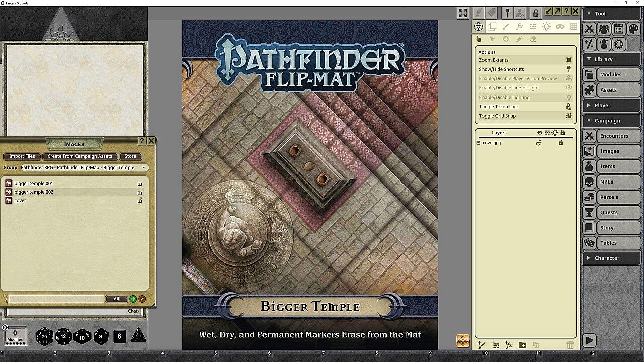Viewport: 644px width, 362px height.
Task: Toggle full screen image view icon
Action: coord(463,13)
